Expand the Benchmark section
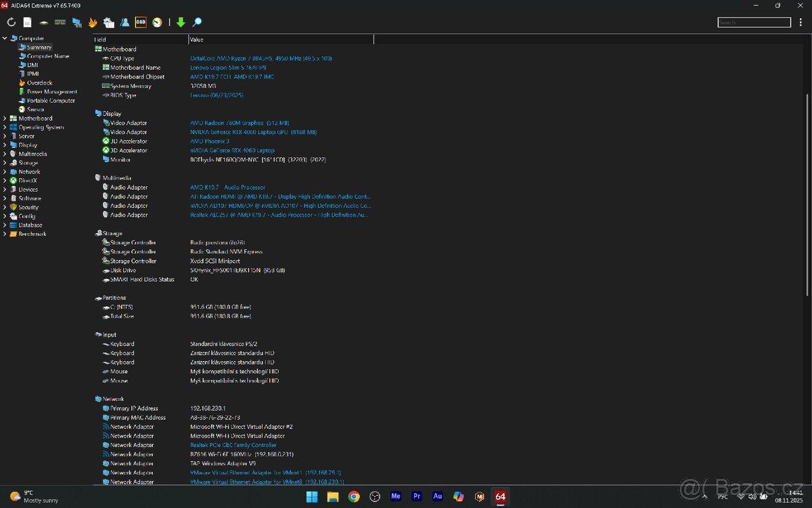This screenshot has height=508, width=812. tap(5, 234)
